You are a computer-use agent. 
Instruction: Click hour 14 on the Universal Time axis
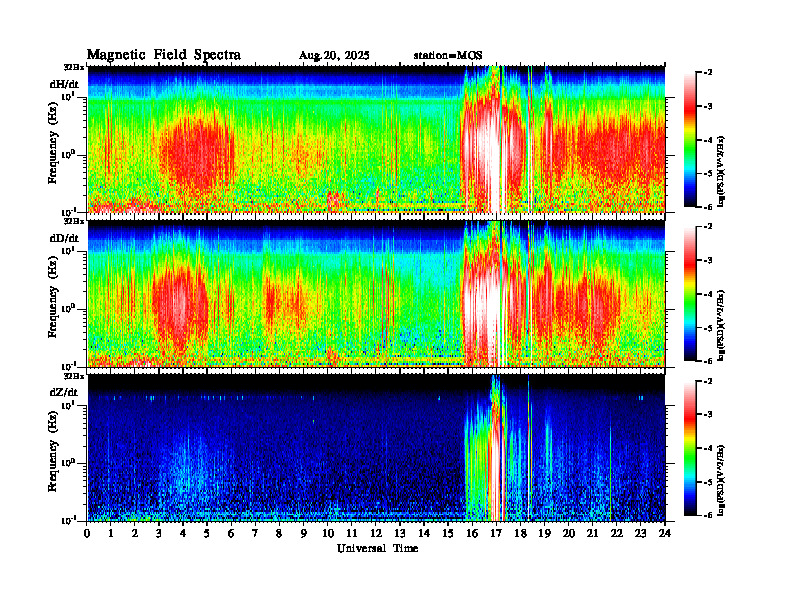click(x=424, y=534)
